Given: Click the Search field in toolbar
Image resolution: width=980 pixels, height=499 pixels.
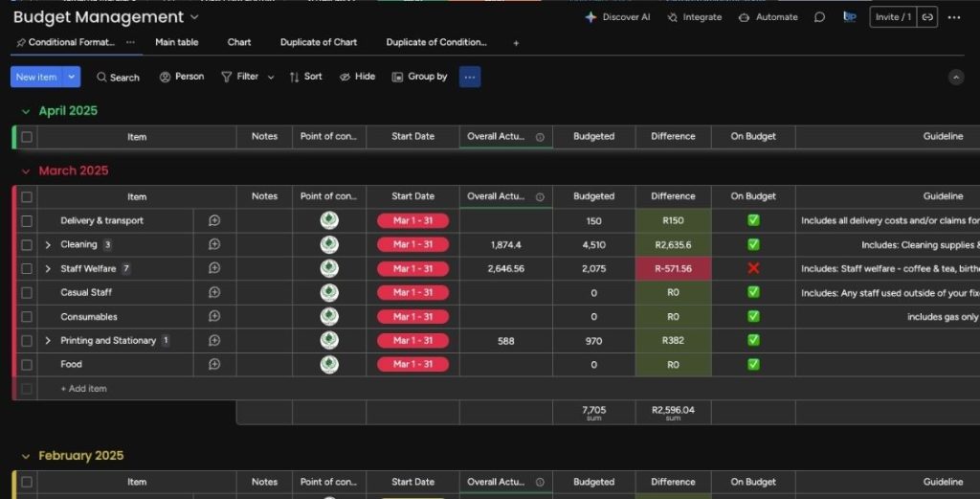Looking at the screenshot, I should click(x=118, y=77).
